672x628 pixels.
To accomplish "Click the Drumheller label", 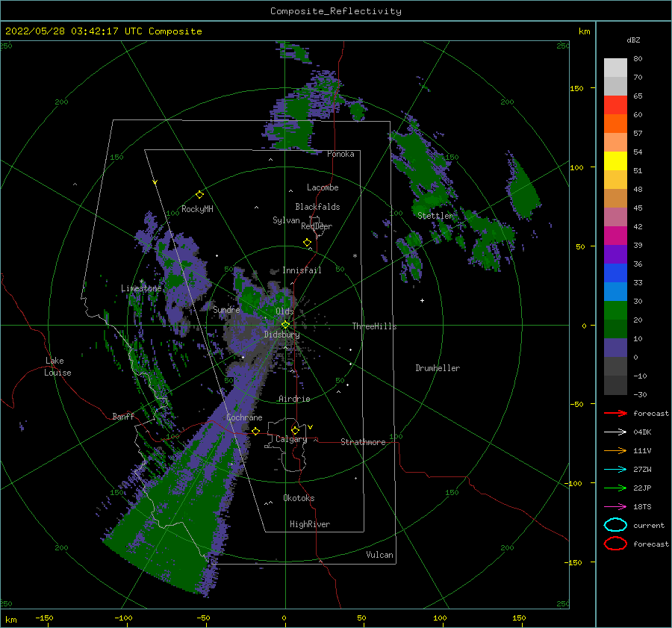I will pyautogui.click(x=438, y=368).
